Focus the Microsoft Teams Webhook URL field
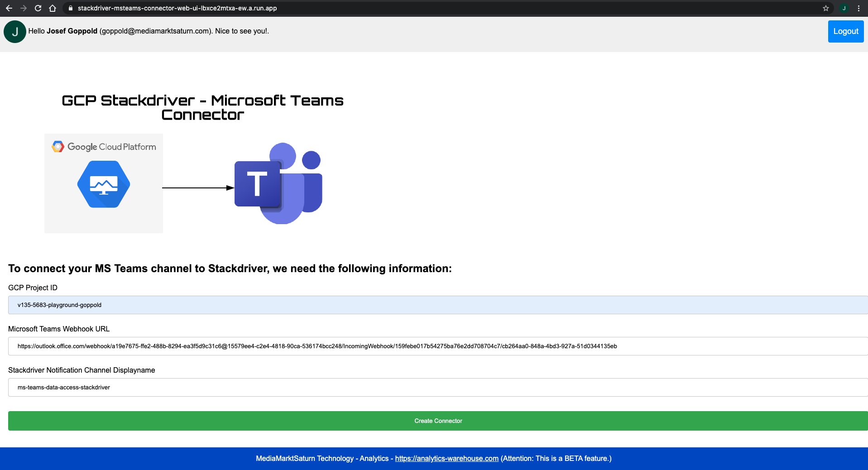This screenshot has width=868, height=470. [x=438, y=346]
